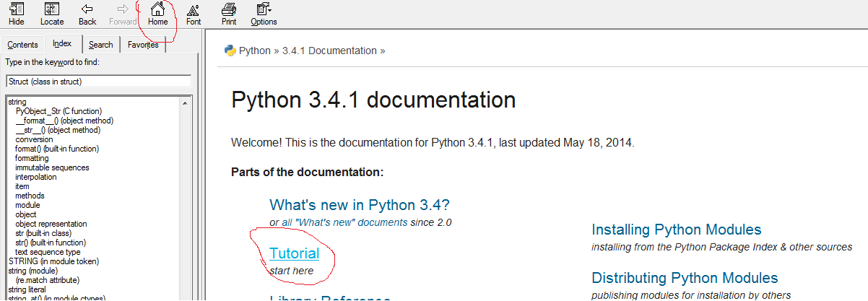Select index entry string (module)
The width and height of the screenshot is (868, 301).
[x=33, y=271]
